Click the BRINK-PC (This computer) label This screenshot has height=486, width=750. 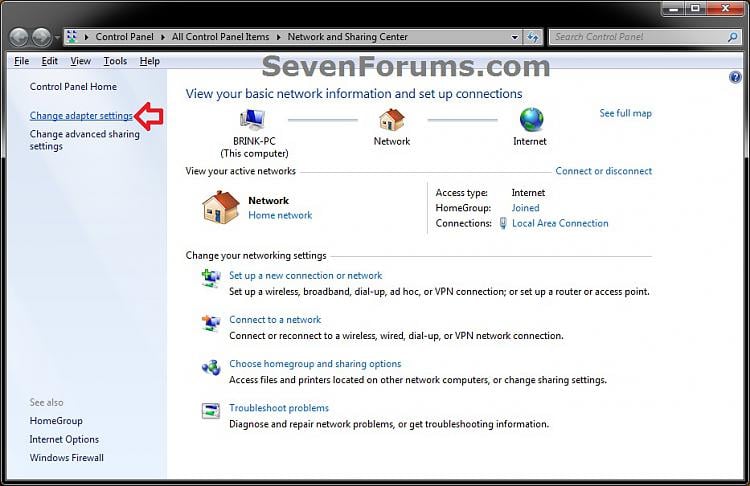[x=254, y=147]
